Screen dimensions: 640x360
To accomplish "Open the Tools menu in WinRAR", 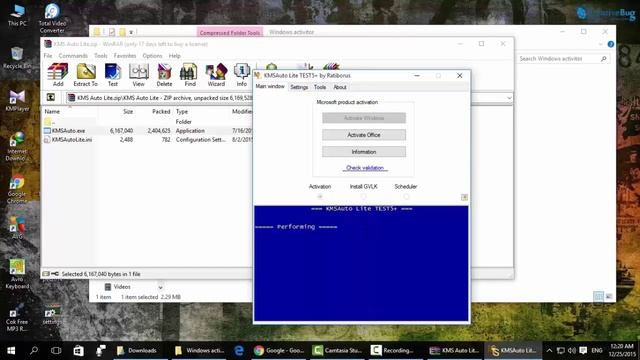I will pos(101,56).
